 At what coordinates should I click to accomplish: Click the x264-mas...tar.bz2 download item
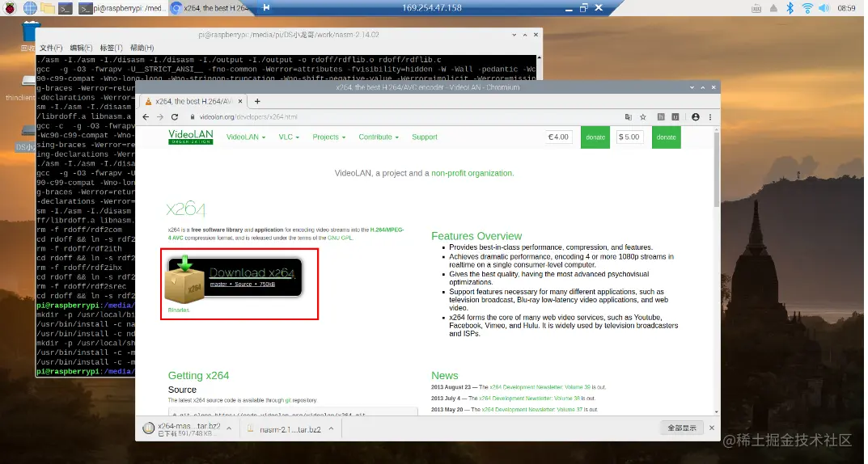pos(182,429)
